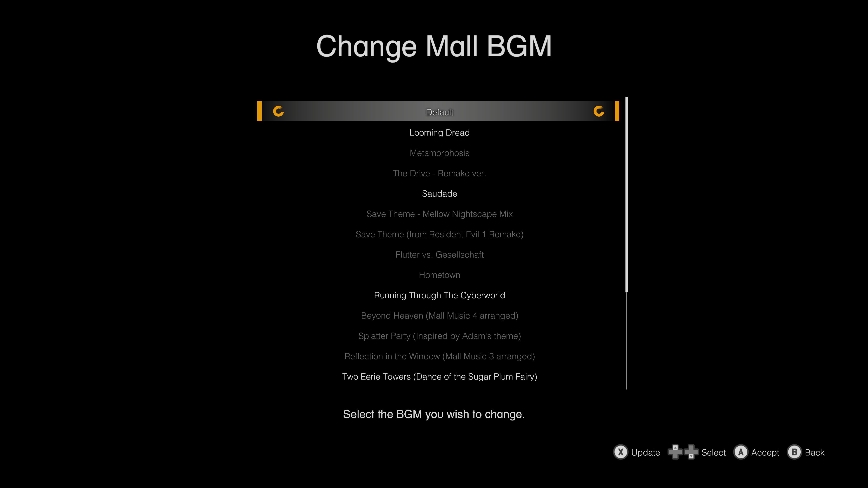Toggle Running Through The Cyberworld selection
This screenshot has height=488, width=868.
[439, 295]
